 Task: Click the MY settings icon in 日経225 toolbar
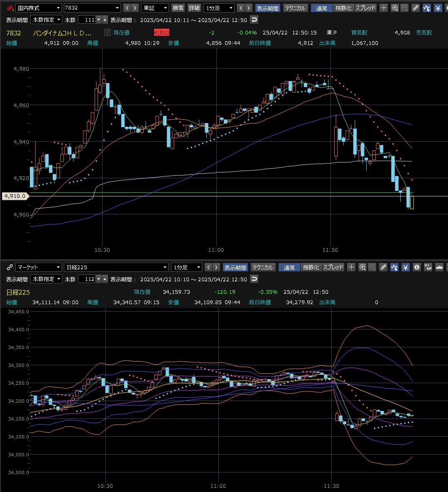point(428,267)
